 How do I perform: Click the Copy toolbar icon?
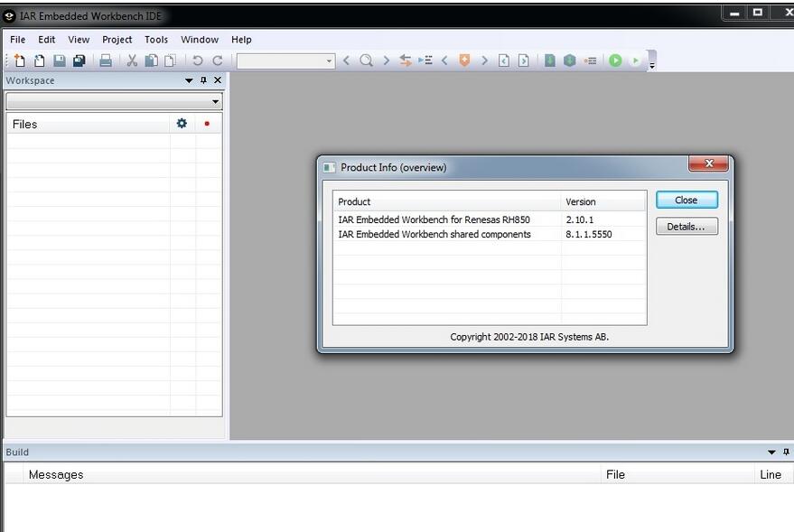tap(152, 61)
